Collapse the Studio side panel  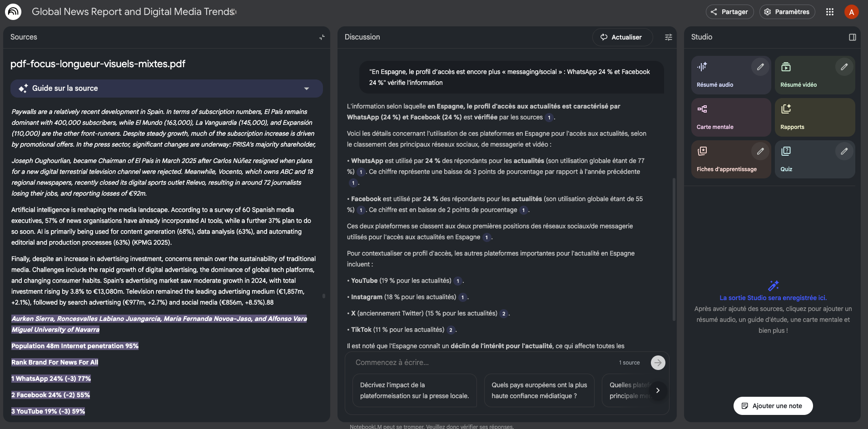pos(852,37)
